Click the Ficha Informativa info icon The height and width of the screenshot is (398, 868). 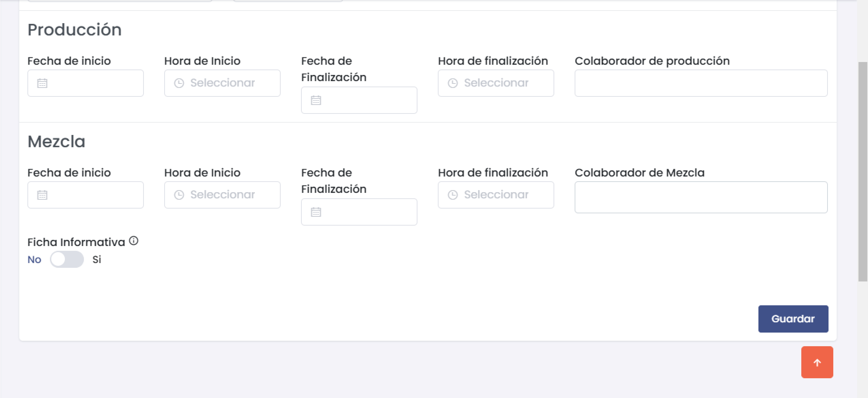click(134, 241)
